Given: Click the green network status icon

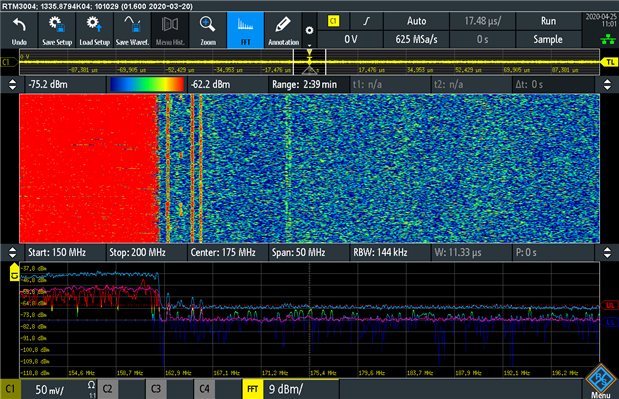Looking at the screenshot, I should 608,39.
